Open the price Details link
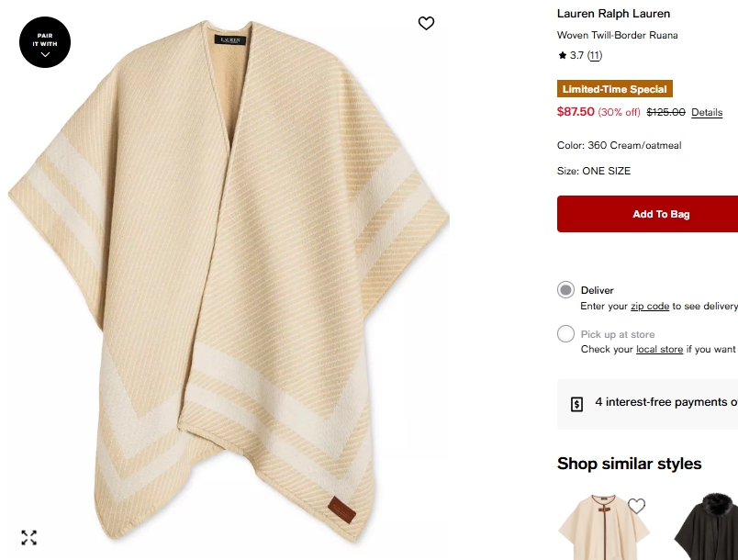Image resolution: width=738 pixels, height=560 pixels. coord(707,112)
